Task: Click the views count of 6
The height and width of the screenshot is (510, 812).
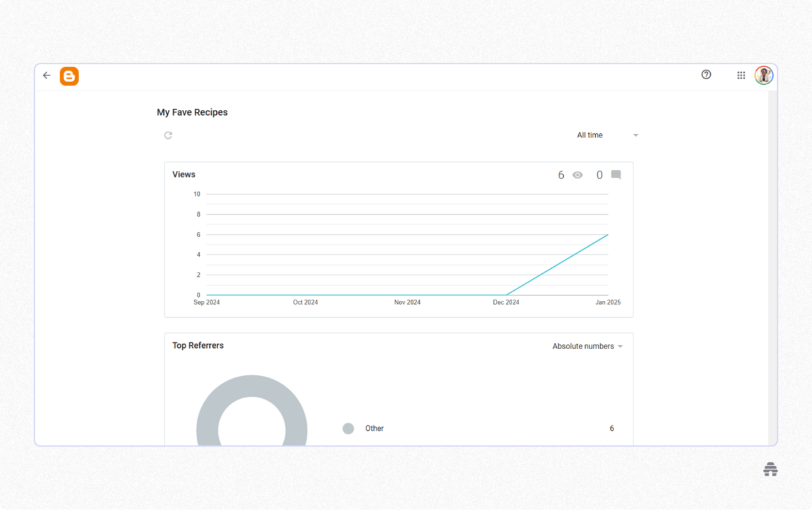Action: (561, 175)
